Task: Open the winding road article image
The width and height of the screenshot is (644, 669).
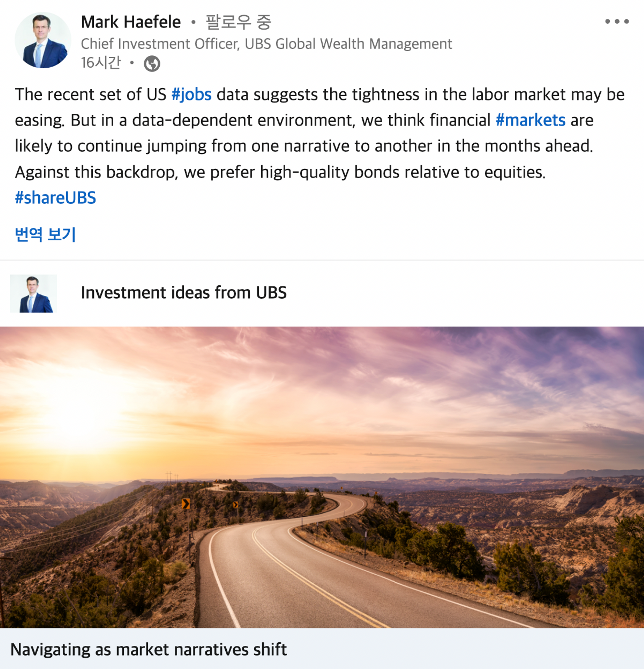Action: tap(322, 478)
